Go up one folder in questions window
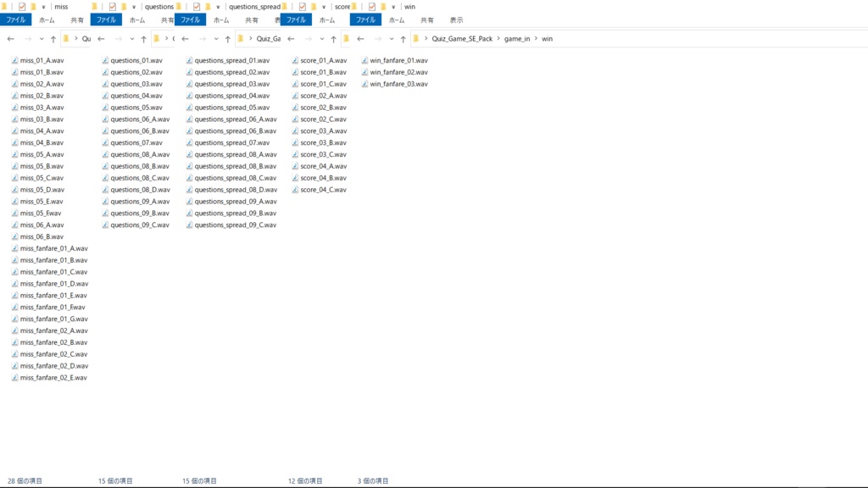The width and height of the screenshot is (868, 488). pyautogui.click(x=143, y=39)
